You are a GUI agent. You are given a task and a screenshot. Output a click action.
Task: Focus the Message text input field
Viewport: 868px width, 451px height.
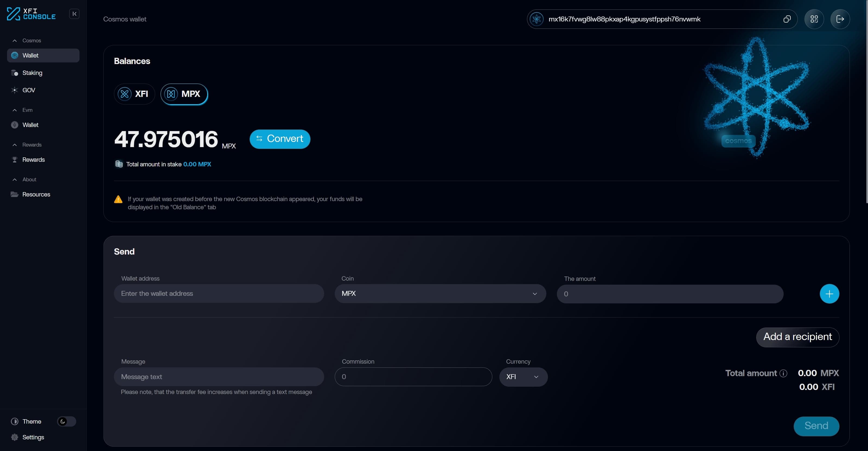coord(219,377)
